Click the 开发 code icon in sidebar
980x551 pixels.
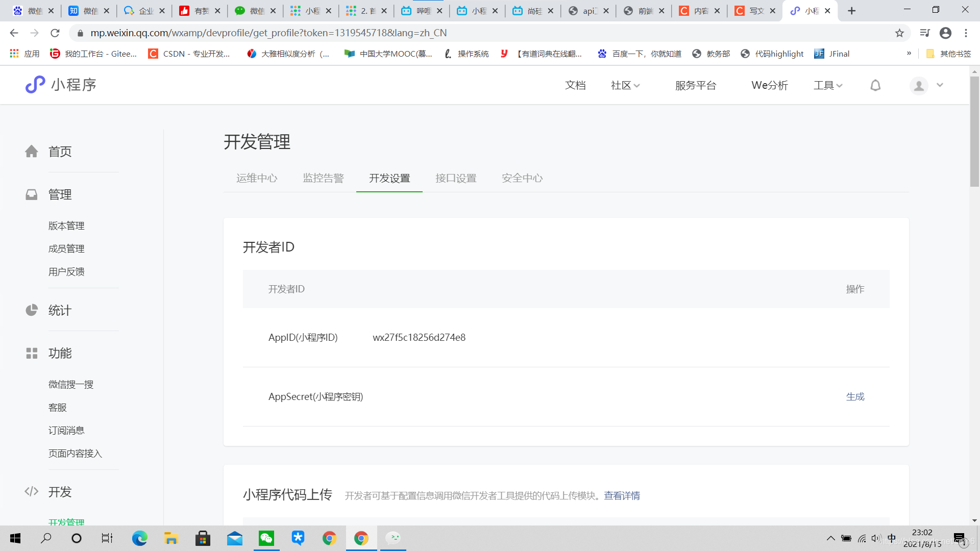pos(32,491)
